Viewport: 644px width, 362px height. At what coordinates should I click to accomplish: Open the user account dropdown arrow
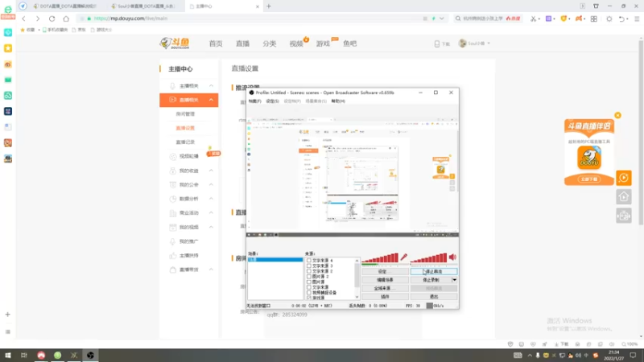pos(489,43)
